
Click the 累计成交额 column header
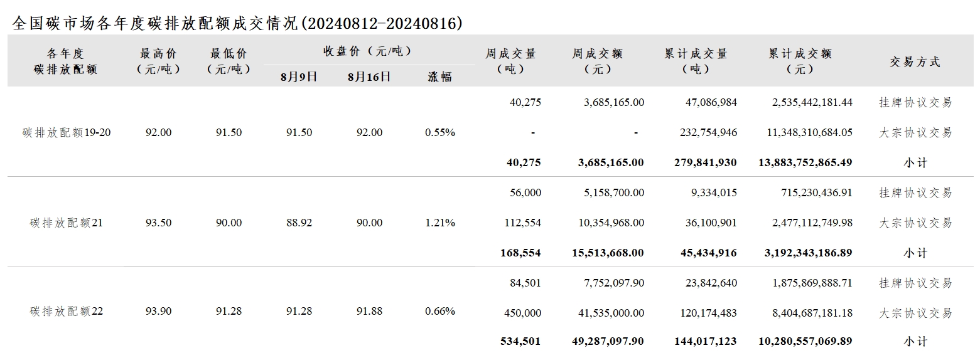click(x=800, y=61)
